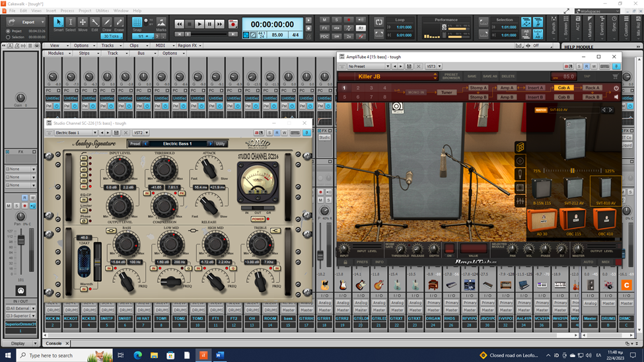Pick the Edit tool
The width and height of the screenshot is (644, 362).
94,24
